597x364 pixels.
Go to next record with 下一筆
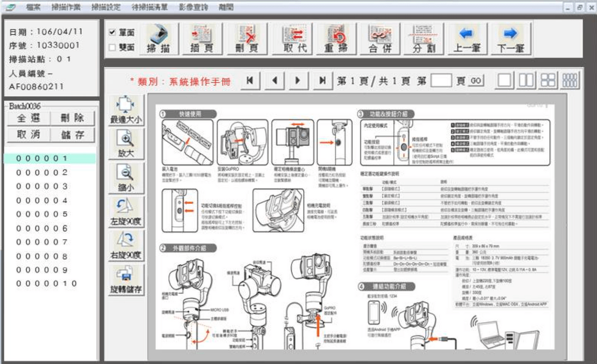click(510, 39)
